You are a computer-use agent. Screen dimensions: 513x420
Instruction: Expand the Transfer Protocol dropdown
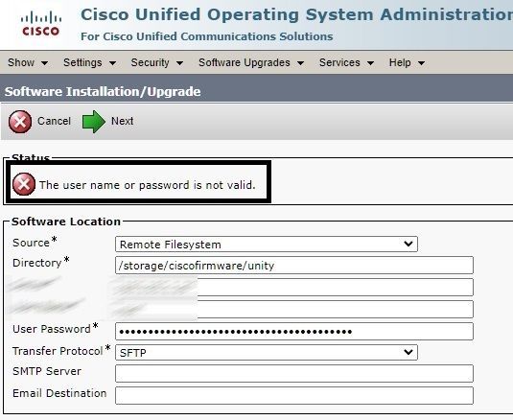(267, 352)
